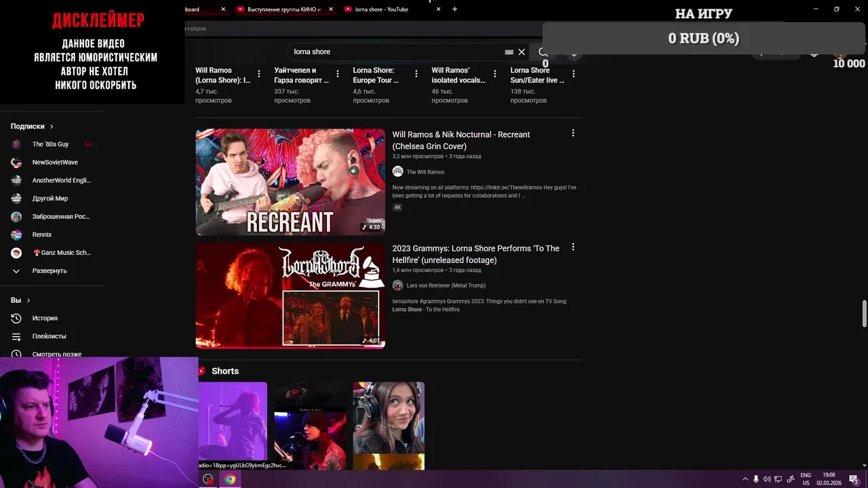The height and width of the screenshot is (488, 868).
Task: Play the Recreant video thumbnail
Action: (x=290, y=182)
